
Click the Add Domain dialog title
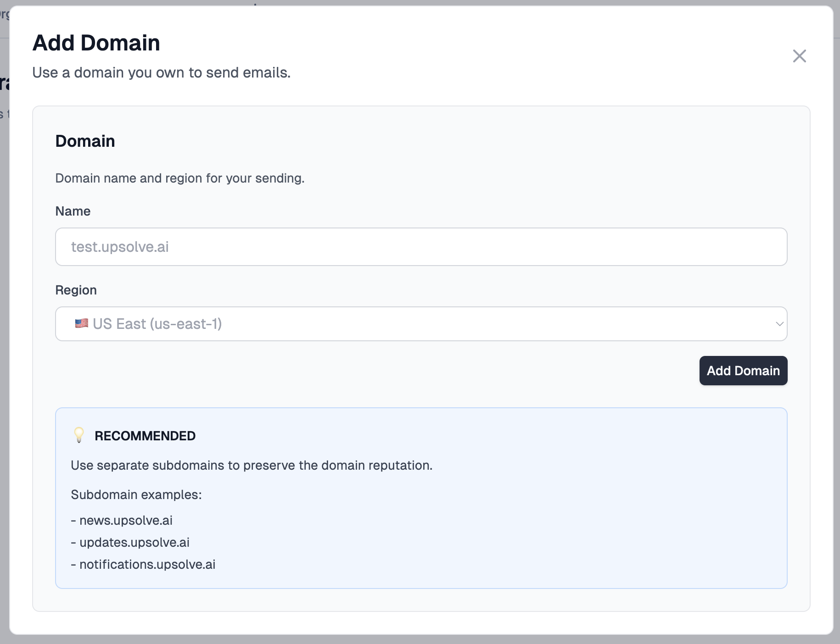point(96,43)
